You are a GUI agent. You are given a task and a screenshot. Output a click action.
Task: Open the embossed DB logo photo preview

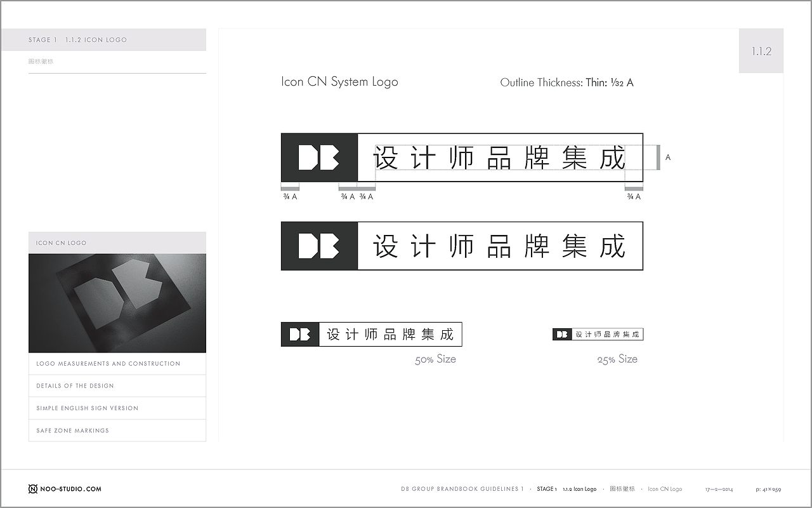coord(117,303)
